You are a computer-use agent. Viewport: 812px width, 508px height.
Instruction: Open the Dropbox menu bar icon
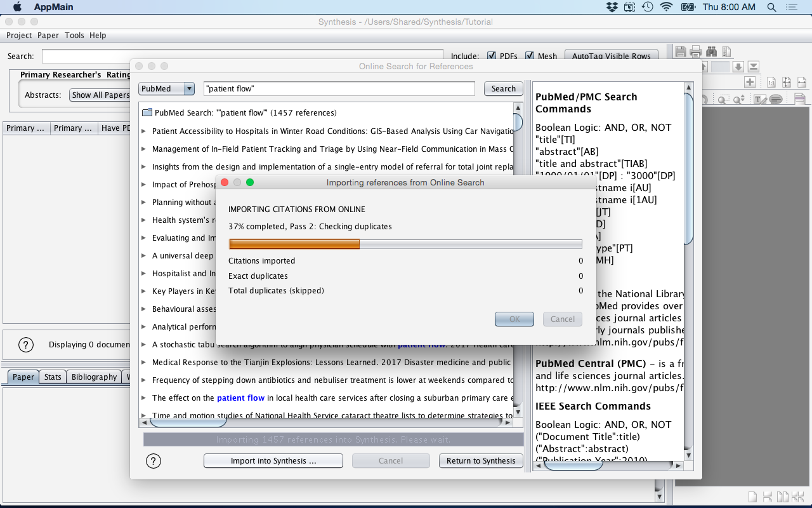pos(612,7)
